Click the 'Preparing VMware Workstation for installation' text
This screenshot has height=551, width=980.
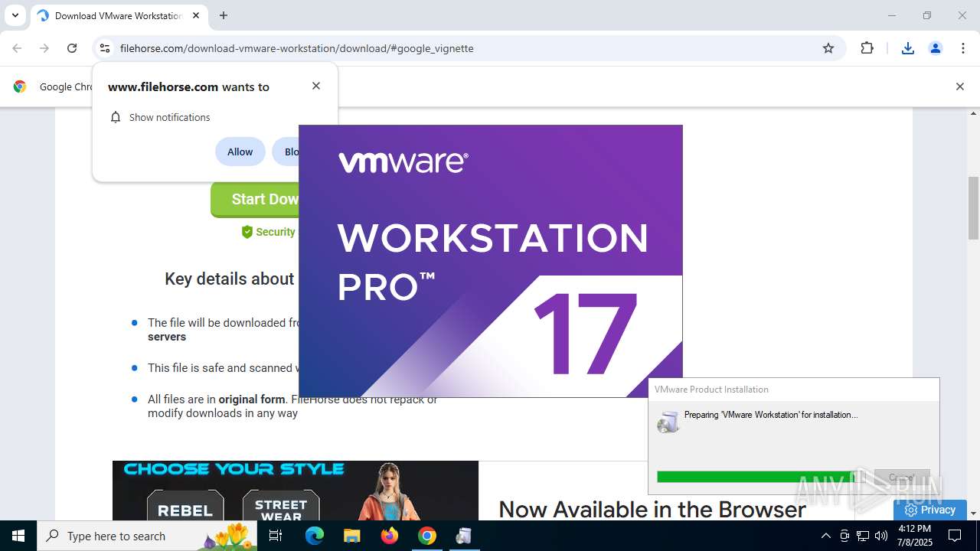coord(771,415)
